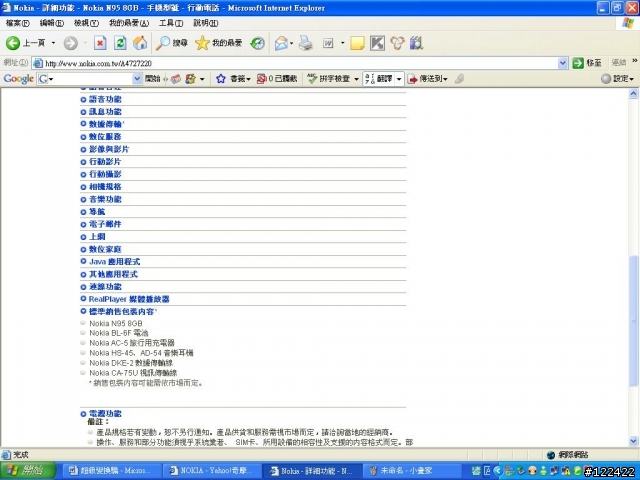Open the address bar dropdown arrow
Image resolution: width=640 pixels, height=480 pixels.
pos(562,63)
